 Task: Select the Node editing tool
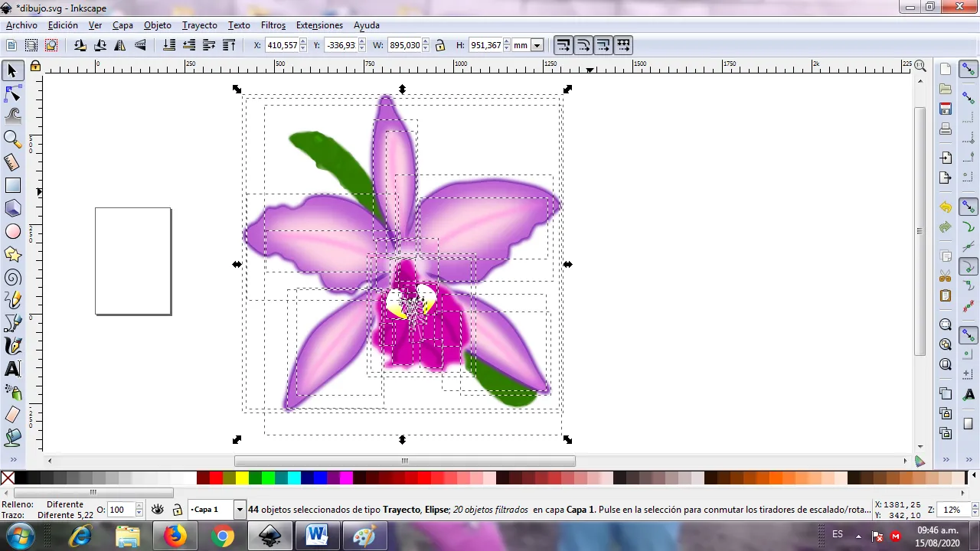point(12,94)
